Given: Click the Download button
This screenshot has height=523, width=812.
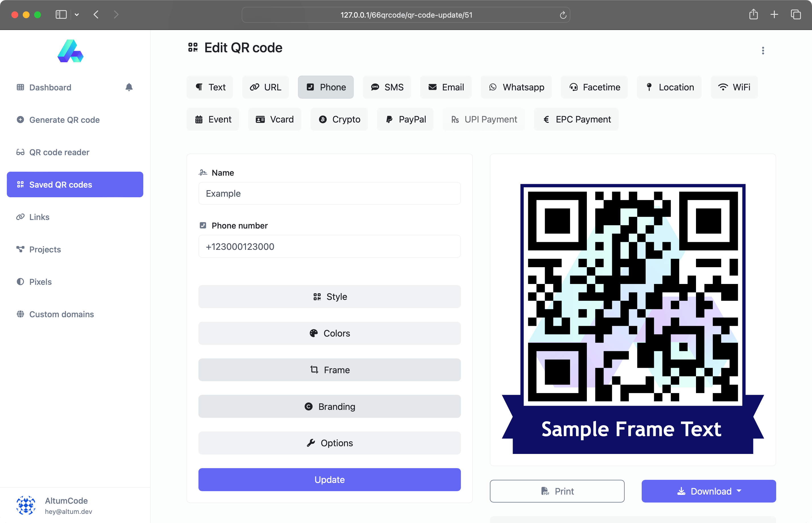Looking at the screenshot, I should 709,491.
